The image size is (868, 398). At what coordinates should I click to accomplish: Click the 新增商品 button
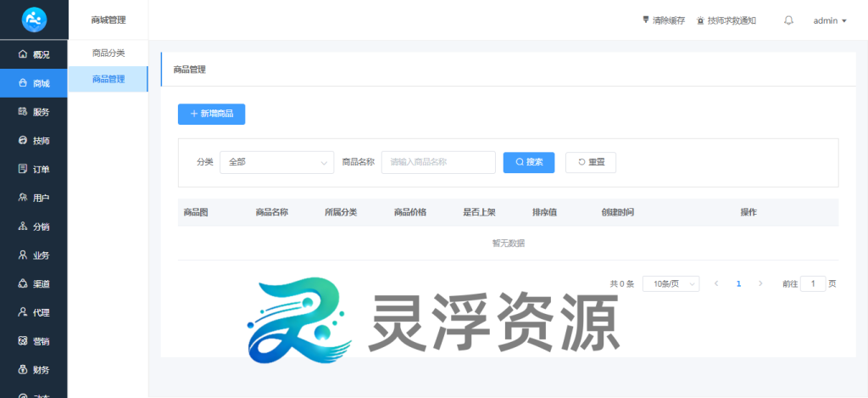[211, 115]
